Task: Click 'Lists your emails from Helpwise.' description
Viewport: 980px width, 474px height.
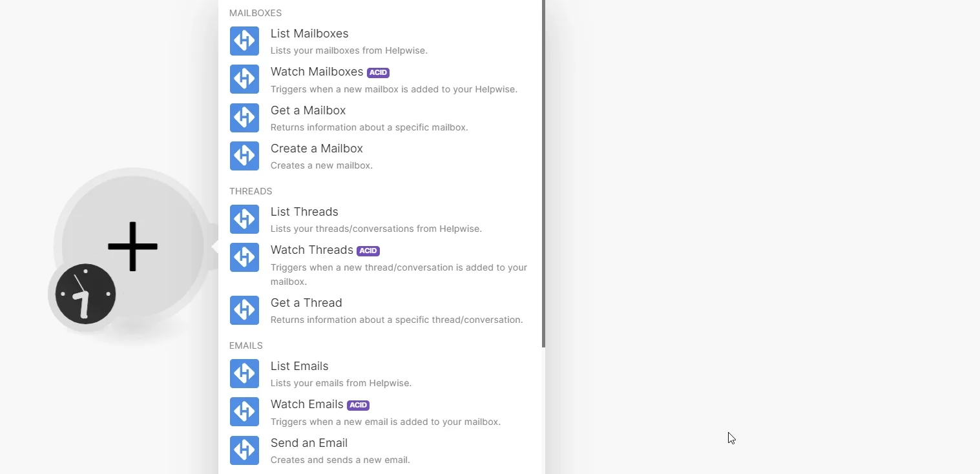Action: coord(341,383)
